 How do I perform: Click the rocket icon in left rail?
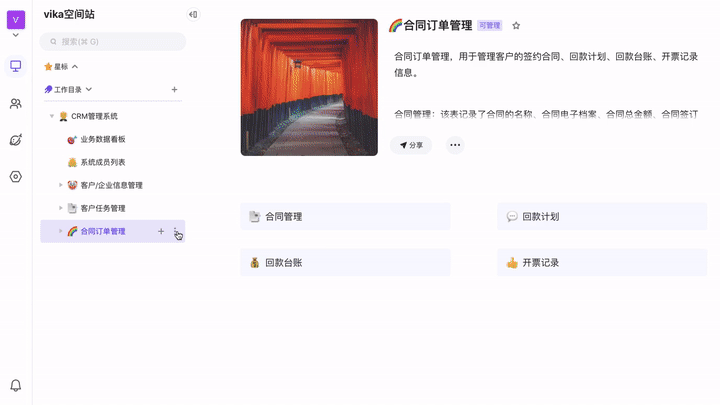[x=15, y=140]
